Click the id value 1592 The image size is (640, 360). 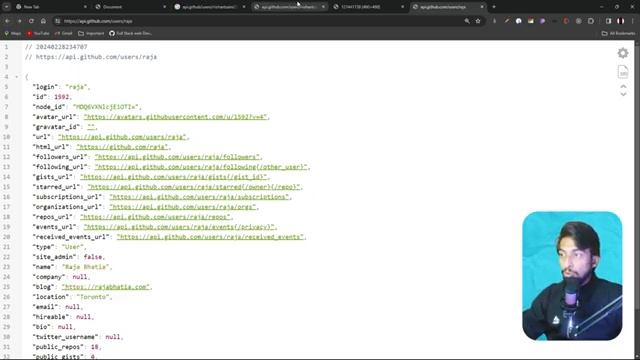click(x=62, y=97)
